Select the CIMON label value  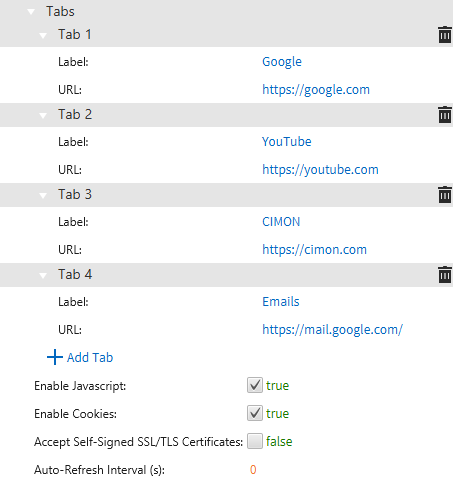click(x=281, y=222)
